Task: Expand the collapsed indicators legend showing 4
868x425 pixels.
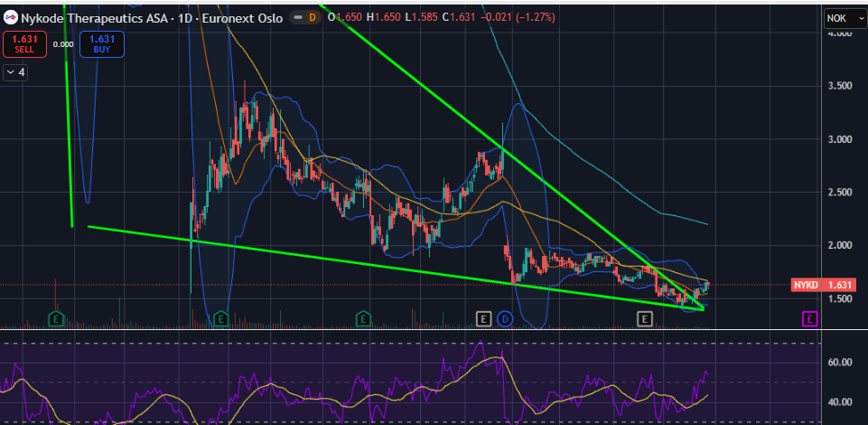Action: [15, 72]
